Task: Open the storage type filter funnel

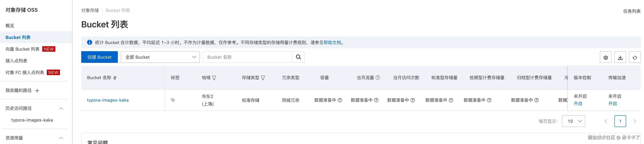Action: pos(263,78)
